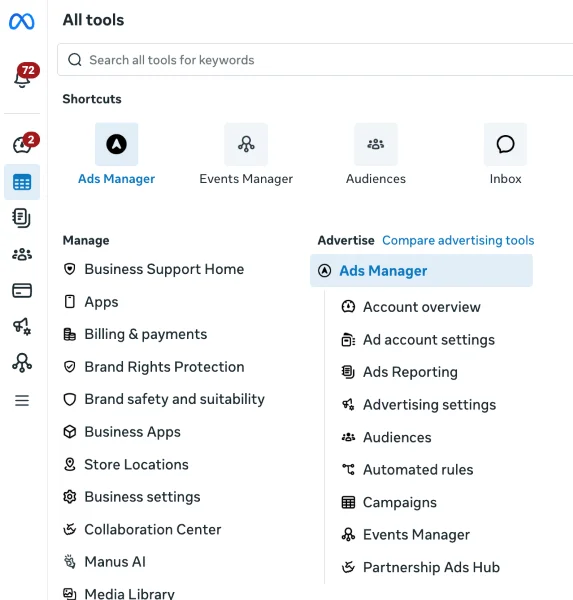The width and height of the screenshot is (573, 600).
Task: Open Business Apps
Action: (x=132, y=432)
